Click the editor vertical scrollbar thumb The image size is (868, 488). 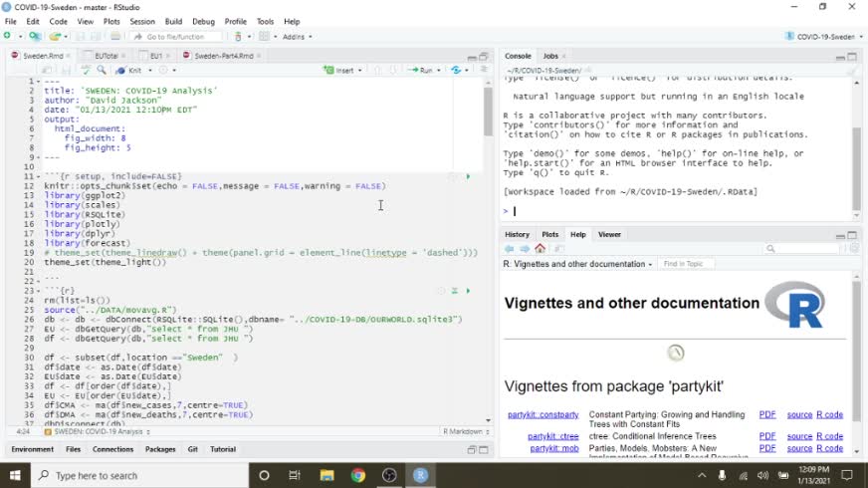(488, 112)
